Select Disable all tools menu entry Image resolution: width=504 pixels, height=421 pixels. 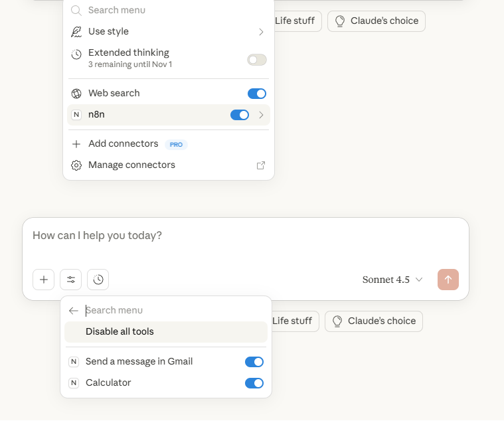click(120, 331)
